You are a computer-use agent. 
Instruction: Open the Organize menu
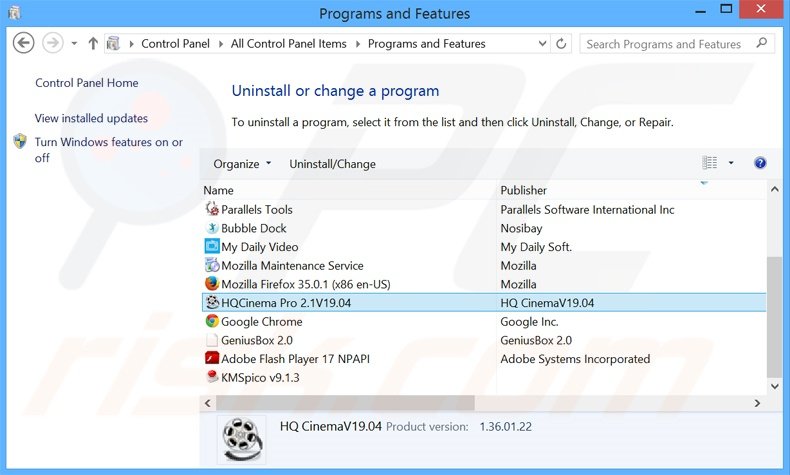point(242,164)
